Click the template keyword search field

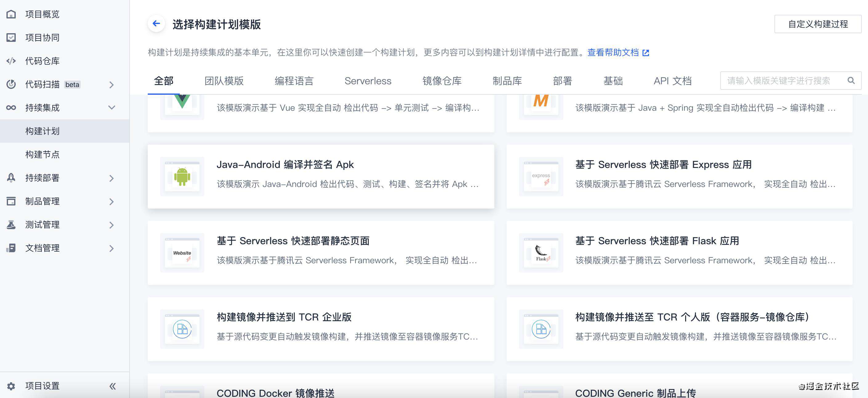click(790, 81)
